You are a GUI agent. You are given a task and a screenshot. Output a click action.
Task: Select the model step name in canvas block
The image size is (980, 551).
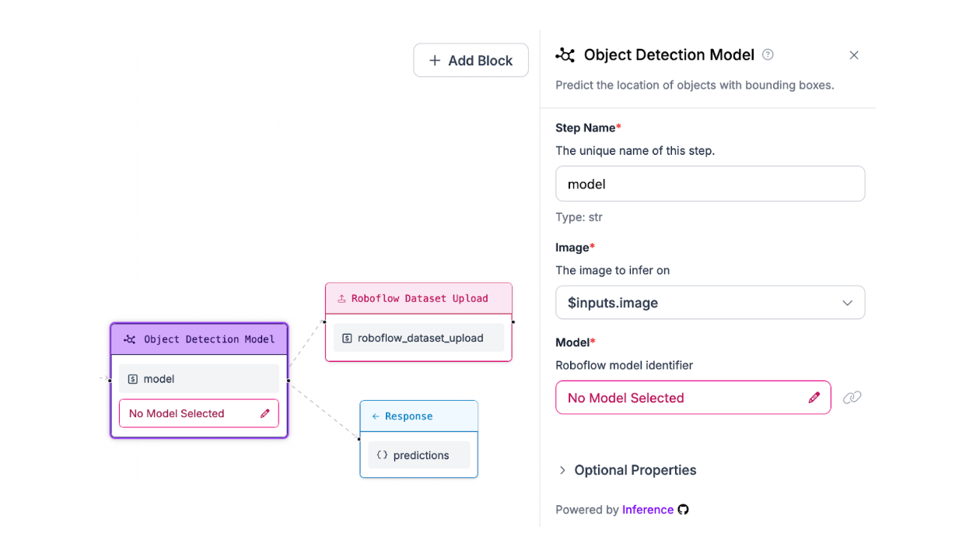198,379
